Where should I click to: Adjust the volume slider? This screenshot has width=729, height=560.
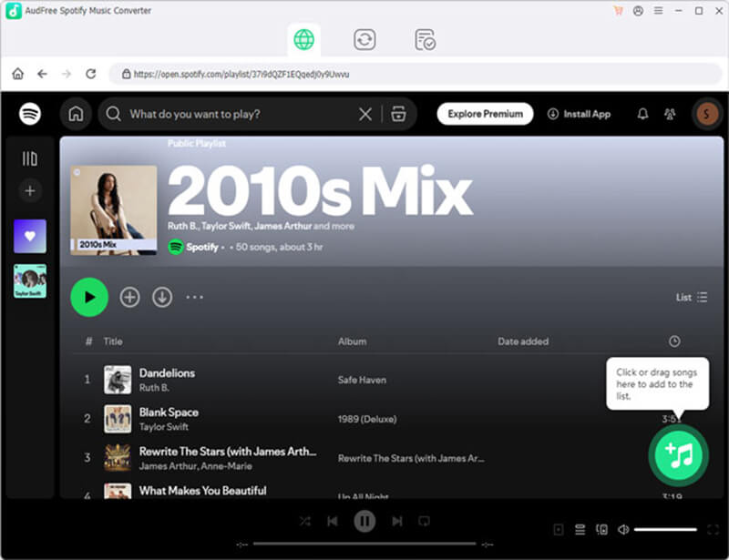[x=665, y=529]
